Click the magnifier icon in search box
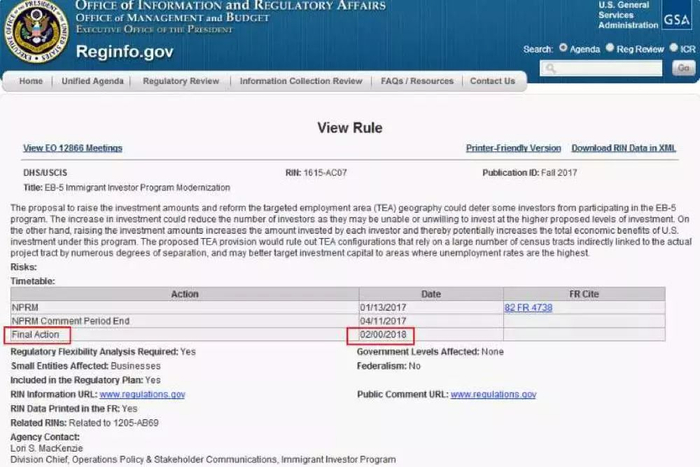Viewport: 700px width, 467px height. (551, 68)
